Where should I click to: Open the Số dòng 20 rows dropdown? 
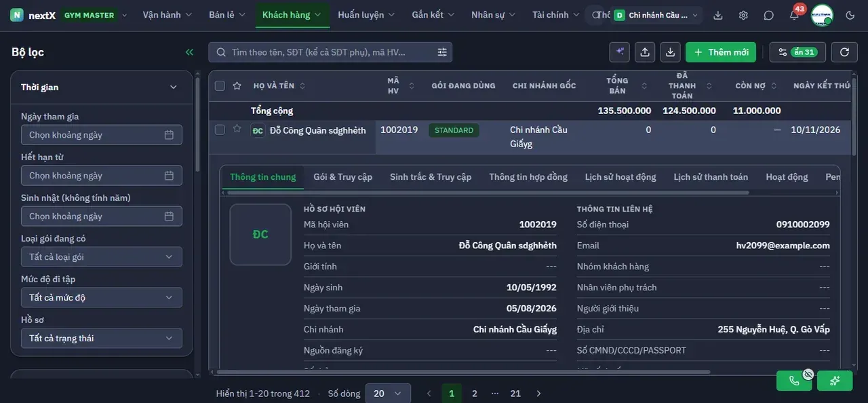point(388,394)
